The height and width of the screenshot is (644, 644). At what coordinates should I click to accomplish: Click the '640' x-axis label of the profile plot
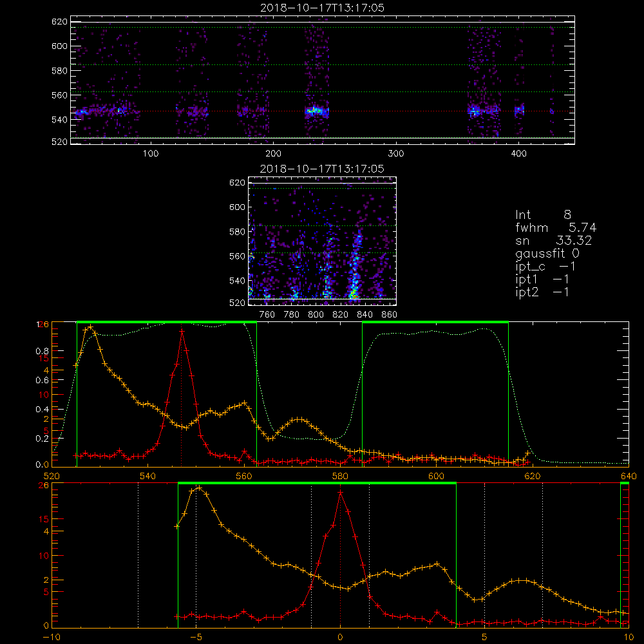(629, 476)
